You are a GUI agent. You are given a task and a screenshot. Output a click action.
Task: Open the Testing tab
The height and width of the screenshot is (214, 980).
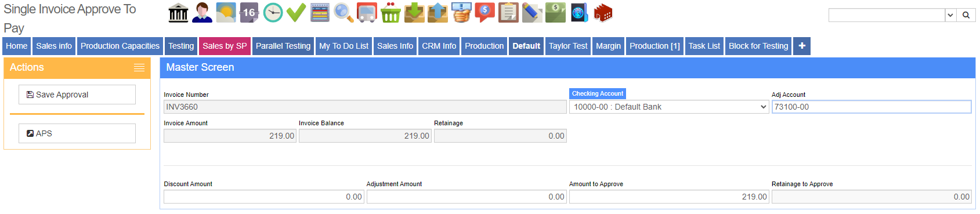[x=181, y=46]
